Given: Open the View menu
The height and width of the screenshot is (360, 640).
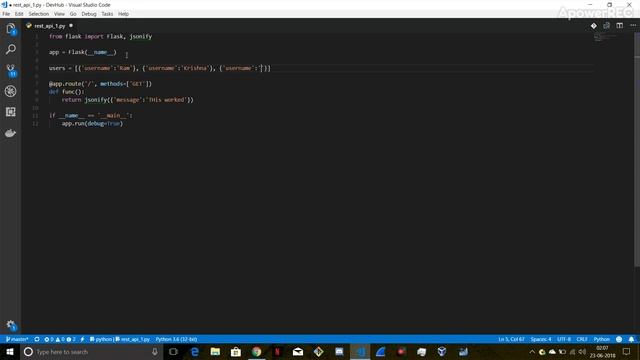Looking at the screenshot, I should point(59,14).
